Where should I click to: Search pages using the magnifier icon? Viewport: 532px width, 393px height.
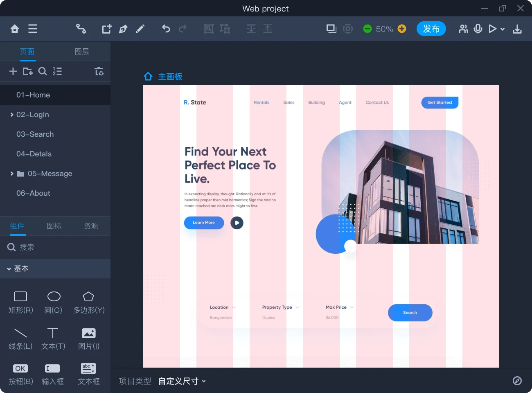click(x=43, y=71)
